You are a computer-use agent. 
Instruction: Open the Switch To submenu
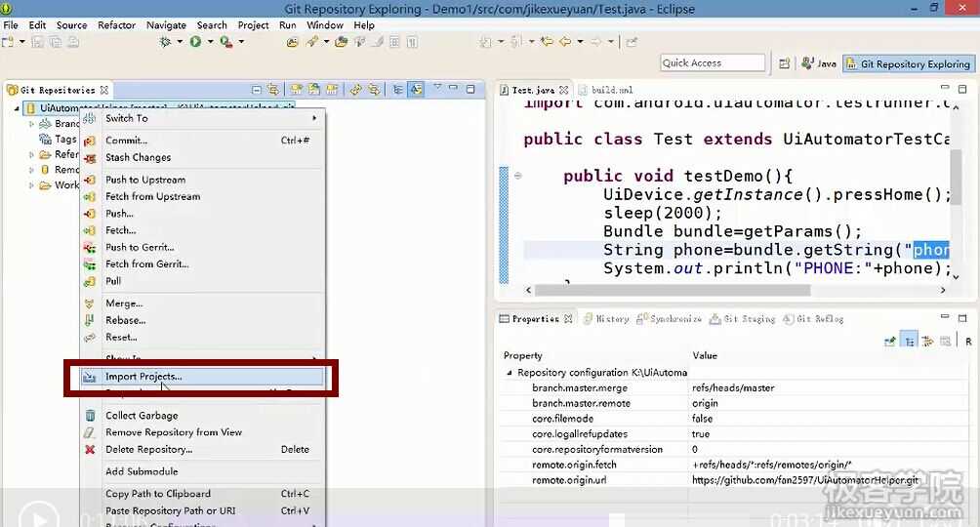click(202, 118)
